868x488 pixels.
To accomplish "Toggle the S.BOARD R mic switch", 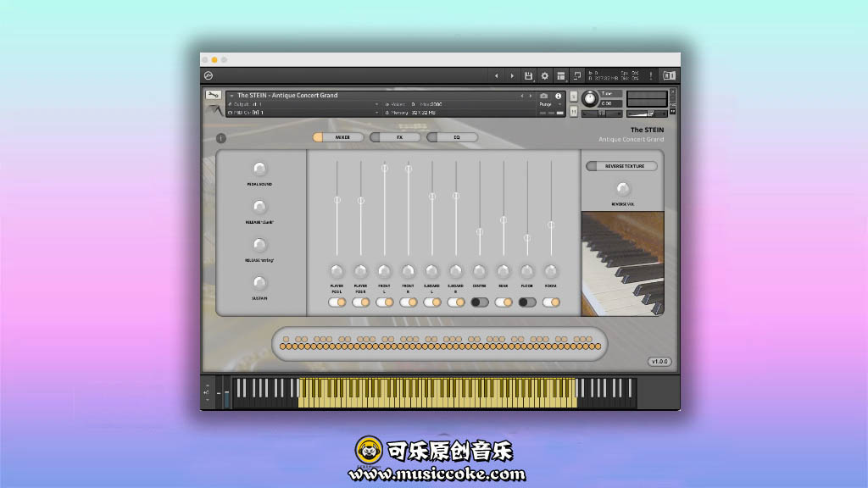I will click(x=455, y=302).
